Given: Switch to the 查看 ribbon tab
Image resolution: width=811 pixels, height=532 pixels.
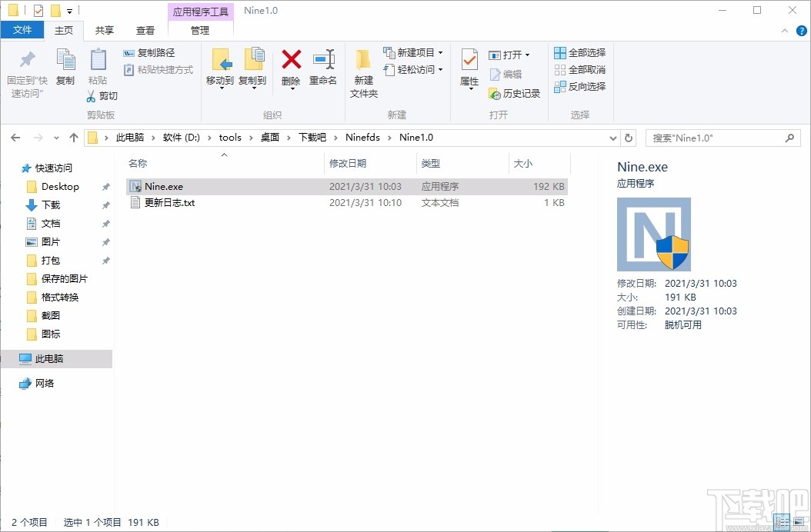Looking at the screenshot, I should [145, 30].
